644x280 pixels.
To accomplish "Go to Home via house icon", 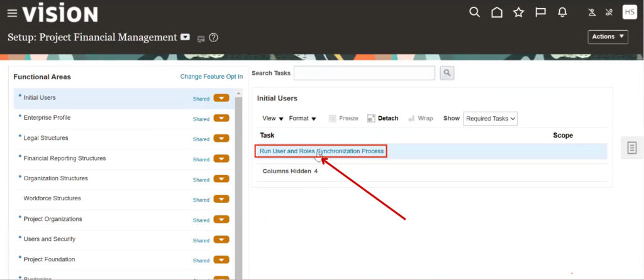I will tap(497, 12).
